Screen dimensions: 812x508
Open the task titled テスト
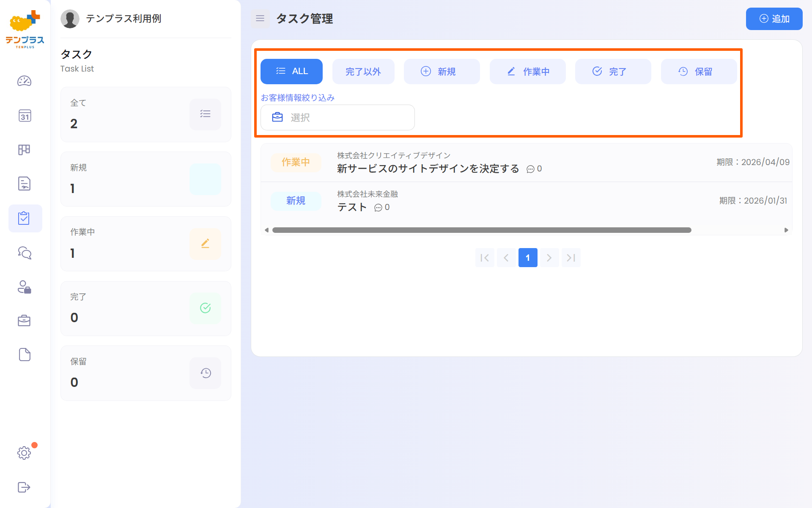tap(352, 207)
